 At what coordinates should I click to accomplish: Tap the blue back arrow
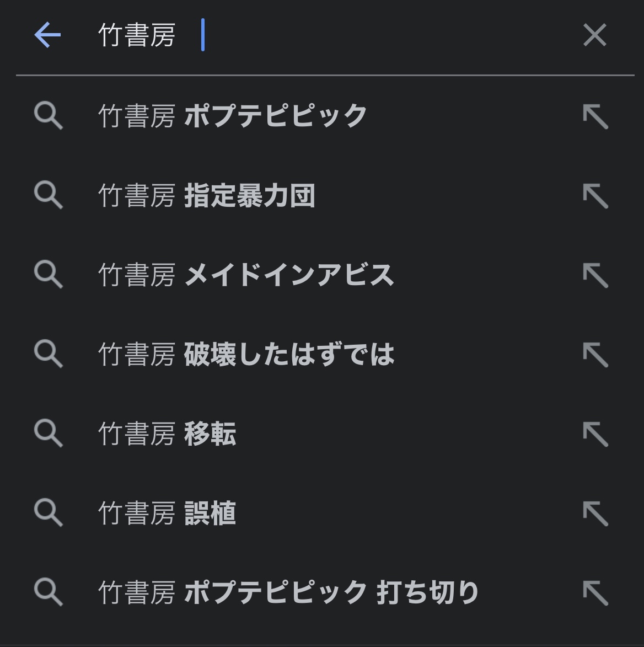[47, 35]
